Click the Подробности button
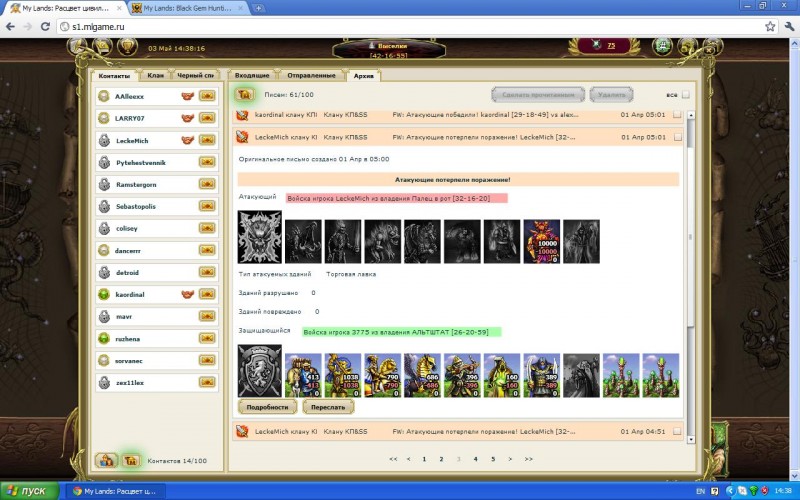 (x=267, y=407)
